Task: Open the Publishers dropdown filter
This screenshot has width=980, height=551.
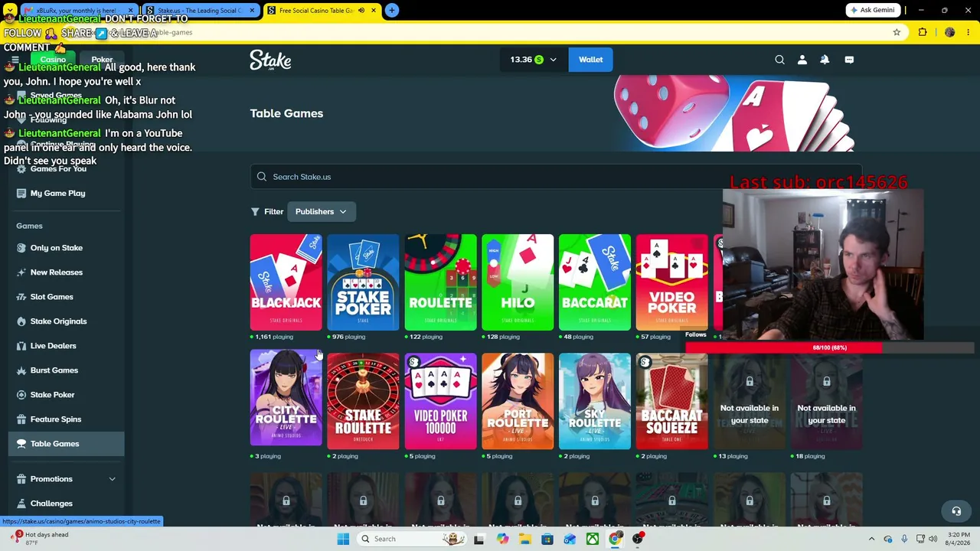Action: tap(321, 212)
